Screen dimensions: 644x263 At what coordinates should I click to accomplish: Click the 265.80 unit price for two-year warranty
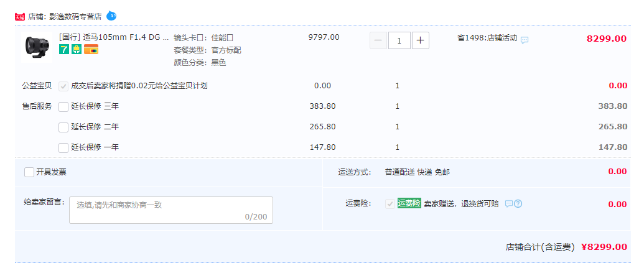(x=322, y=127)
